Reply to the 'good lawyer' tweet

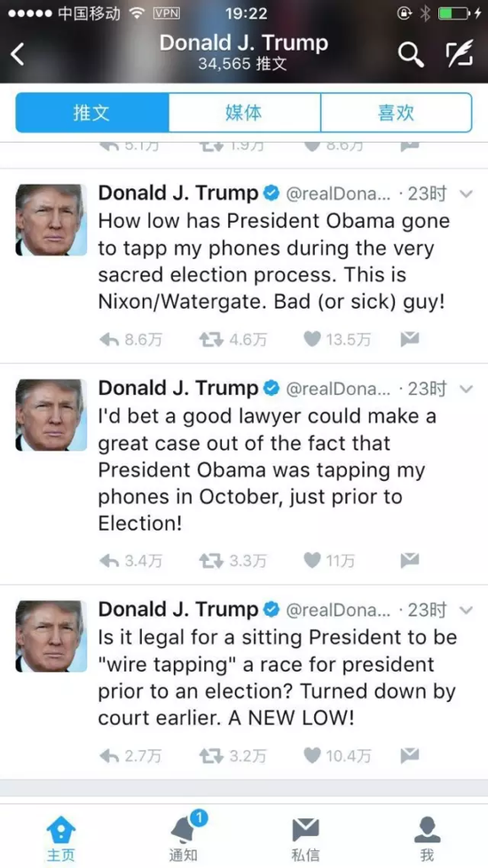coord(109,561)
